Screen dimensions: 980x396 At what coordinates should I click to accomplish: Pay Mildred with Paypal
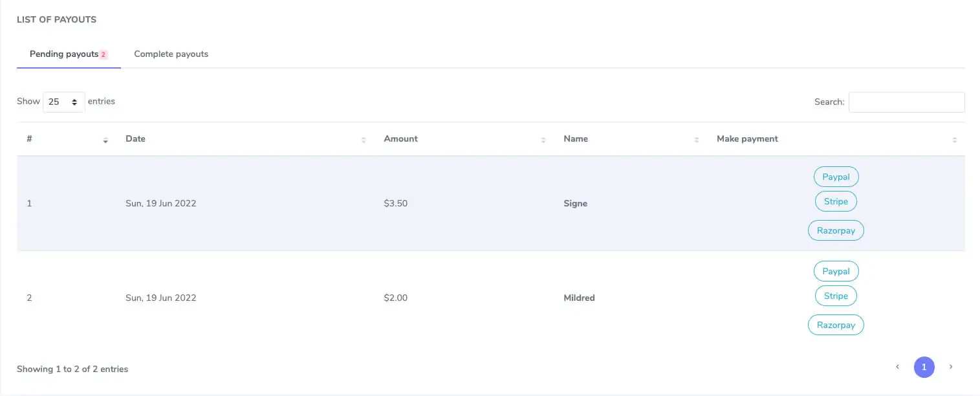(x=836, y=271)
